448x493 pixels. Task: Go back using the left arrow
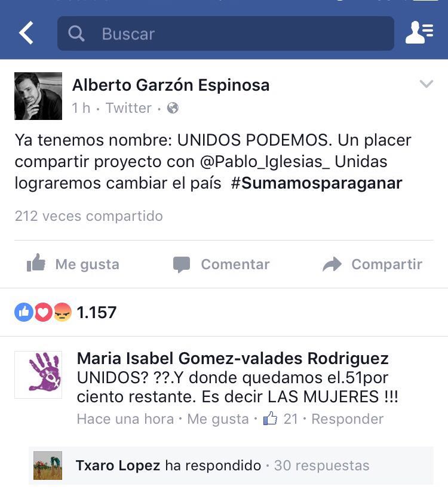coord(26,33)
